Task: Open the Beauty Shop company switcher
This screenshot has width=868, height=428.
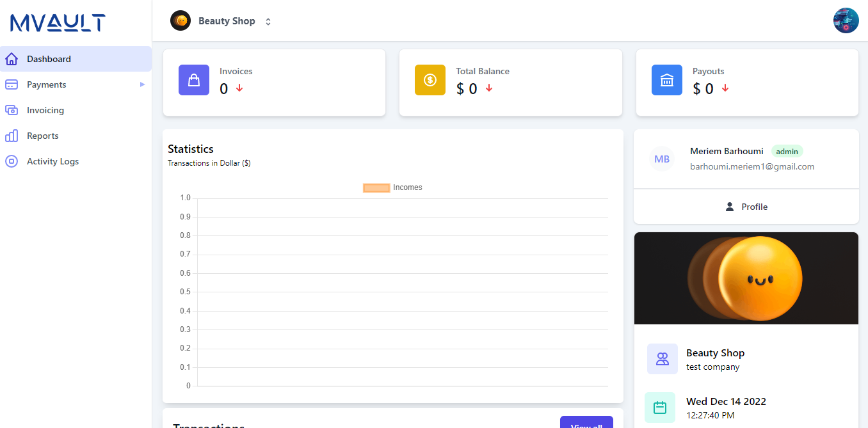Action: pyautogui.click(x=268, y=21)
